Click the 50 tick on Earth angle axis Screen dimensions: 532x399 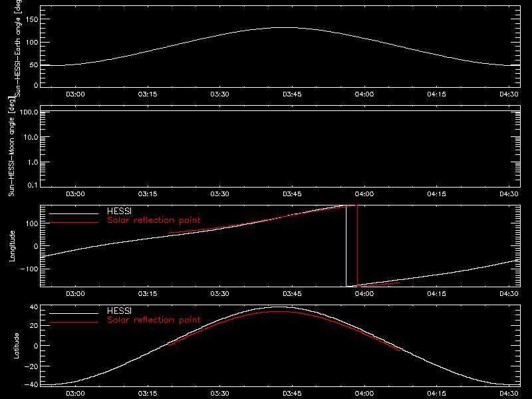[x=34, y=65]
